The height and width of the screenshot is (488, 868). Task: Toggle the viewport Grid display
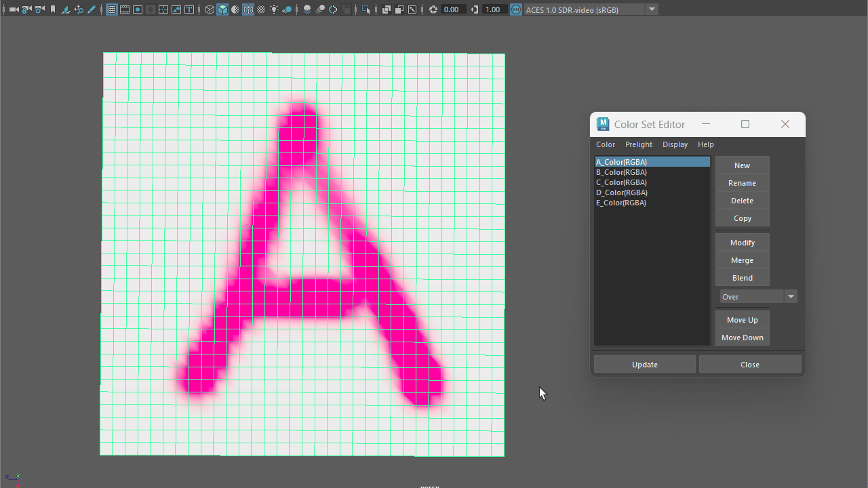[x=112, y=9]
